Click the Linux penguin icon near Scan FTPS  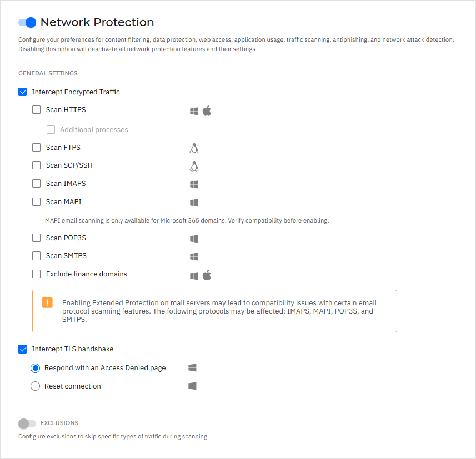(x=194, y=148)
